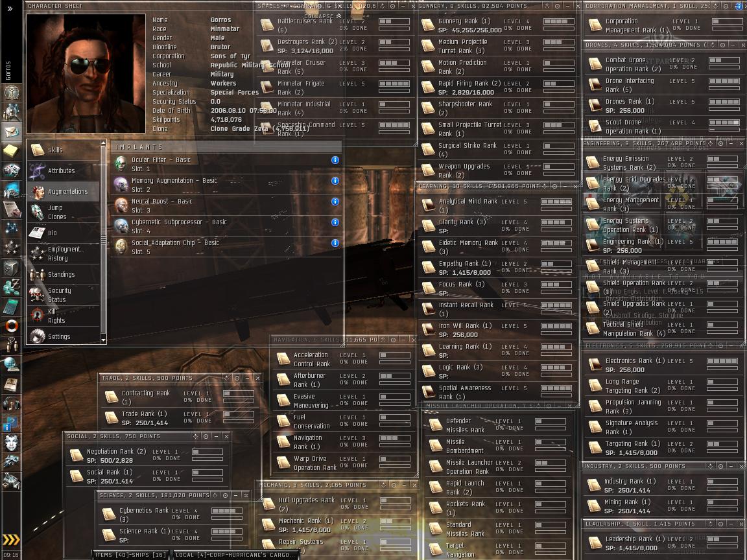Open the Standings section
747x560 pixels.
pyautogui.click(x=64, y=274)
